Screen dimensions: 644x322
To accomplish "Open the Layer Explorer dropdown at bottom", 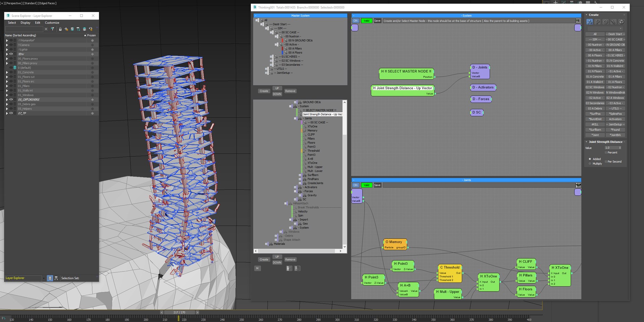I will 44,278.
